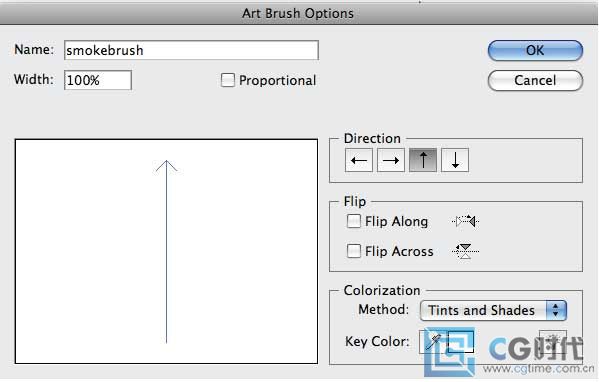Toggle the Flip Across checkbox
599x382 pixels.
pos(353,251)
